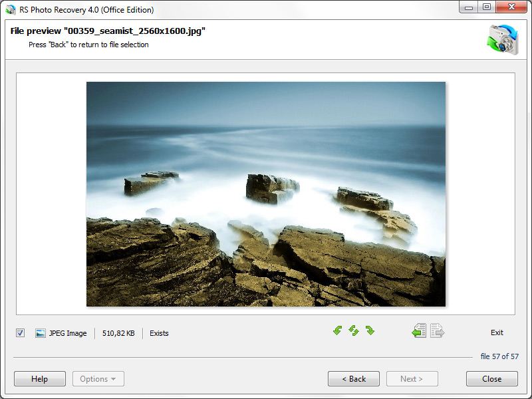532x399 pixels.
Task: Click the 510,82 KB file size label
Action: (118, 333)
